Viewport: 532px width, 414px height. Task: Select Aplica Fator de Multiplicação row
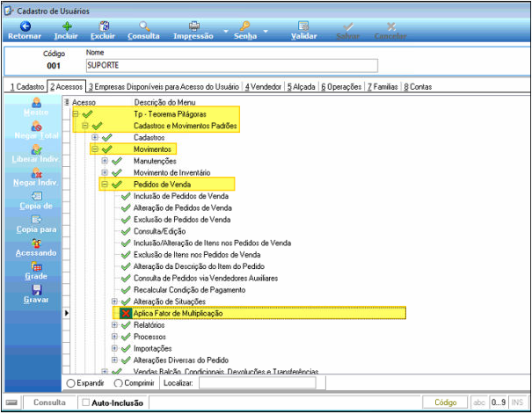(259, 313)
